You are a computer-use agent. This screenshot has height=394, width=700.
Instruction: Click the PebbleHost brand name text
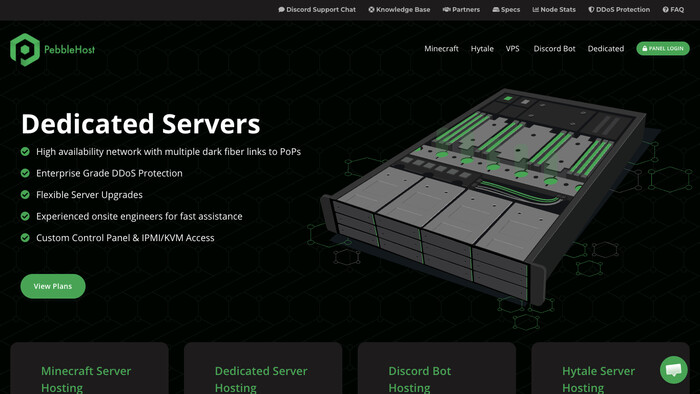pos(69,50)
